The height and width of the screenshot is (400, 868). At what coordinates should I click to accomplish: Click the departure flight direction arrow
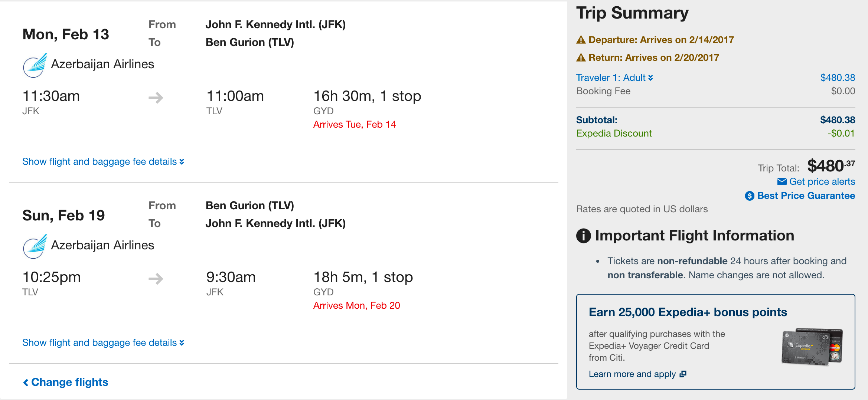tap(156, 98)
